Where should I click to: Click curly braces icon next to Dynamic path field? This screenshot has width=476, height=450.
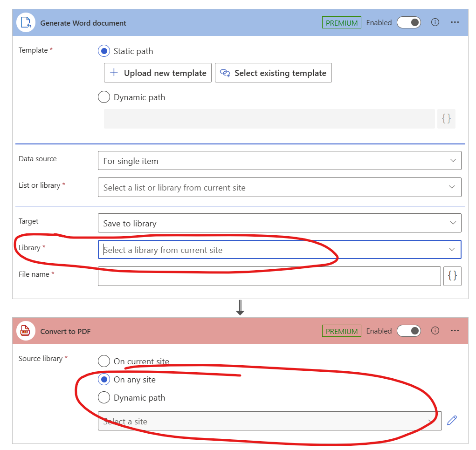point(446,119)
